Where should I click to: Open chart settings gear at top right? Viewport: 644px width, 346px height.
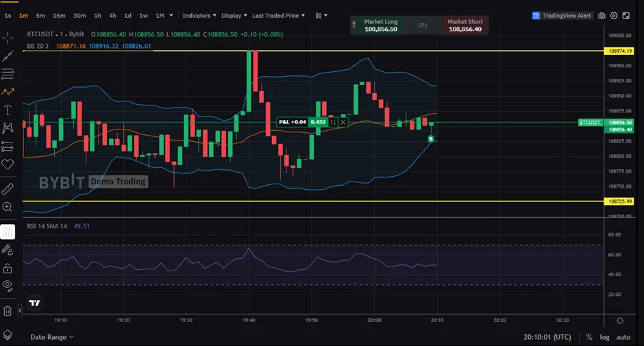click(x=614, y=16)
